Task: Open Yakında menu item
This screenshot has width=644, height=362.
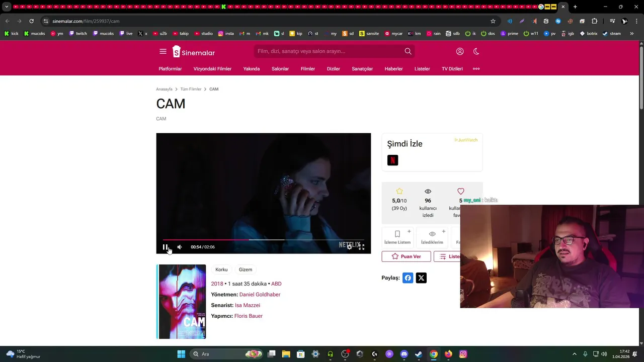Action: tap(252, 69)
